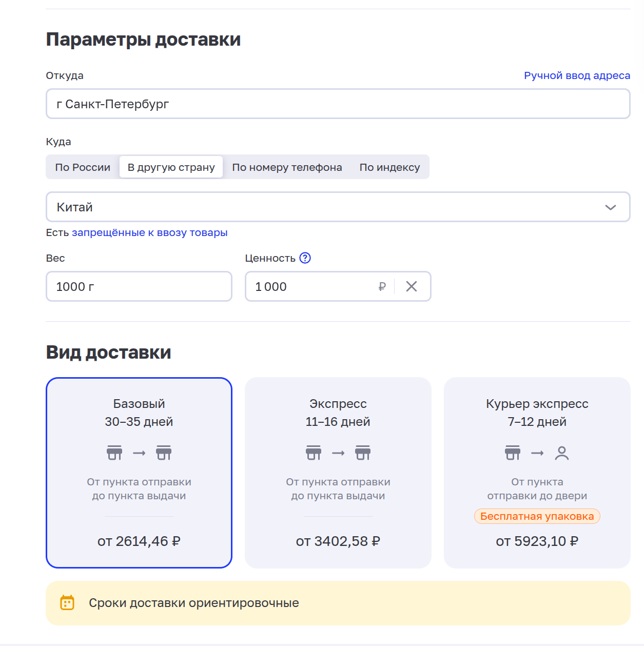Switch to the По России tab
This screenshot has width=644, height=646.
[x=83, y=167]
